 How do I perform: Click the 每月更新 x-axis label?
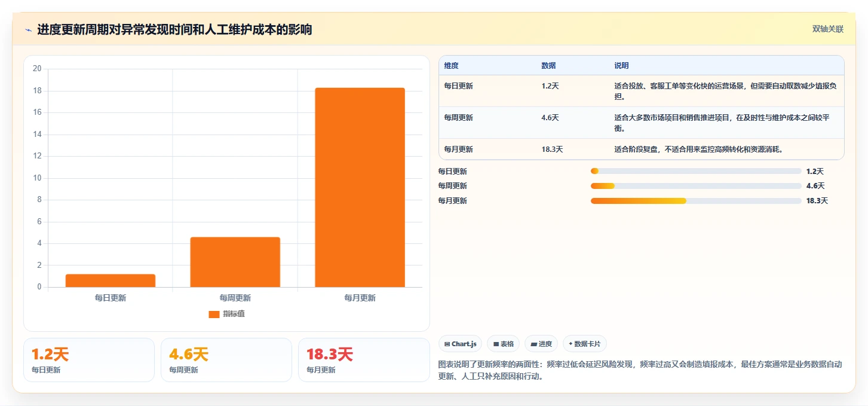point(360,298)
